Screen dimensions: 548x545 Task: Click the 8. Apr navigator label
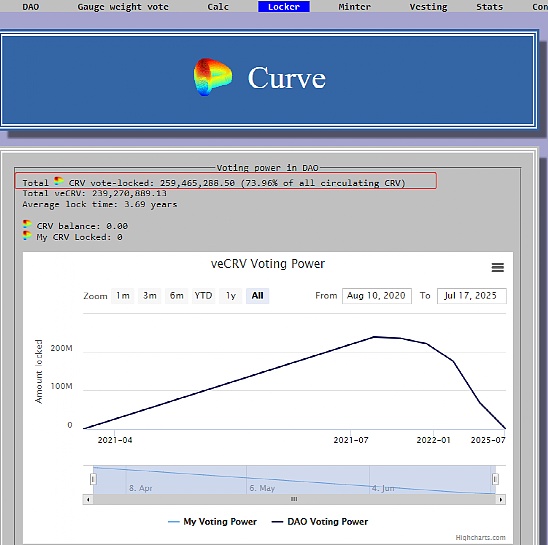coord(140,488)
